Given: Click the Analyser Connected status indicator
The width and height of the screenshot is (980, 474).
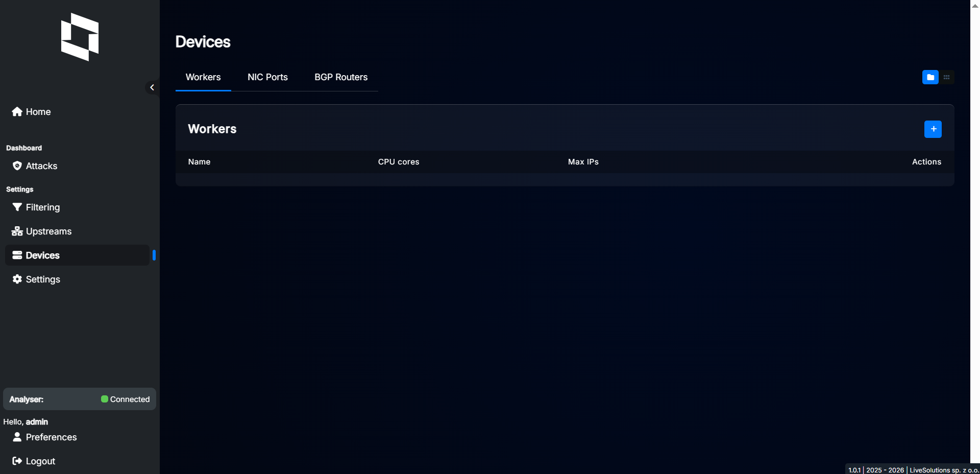Looking at the screenshot, I should 125,399.
